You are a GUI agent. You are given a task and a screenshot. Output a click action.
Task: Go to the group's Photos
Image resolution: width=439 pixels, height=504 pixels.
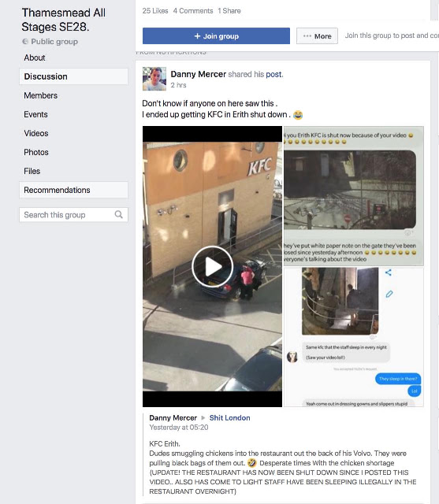click(36, 152)
